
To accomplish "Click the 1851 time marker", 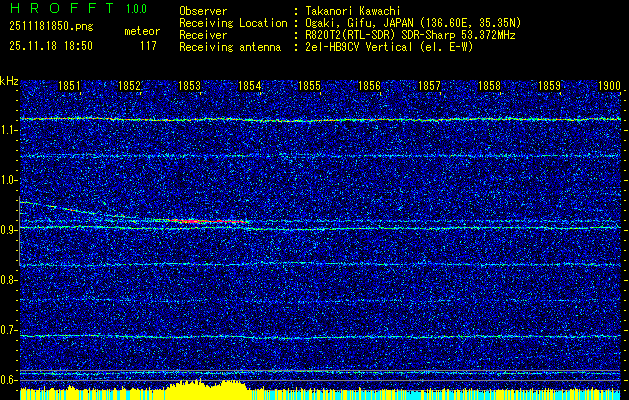I will coord(70,87).
